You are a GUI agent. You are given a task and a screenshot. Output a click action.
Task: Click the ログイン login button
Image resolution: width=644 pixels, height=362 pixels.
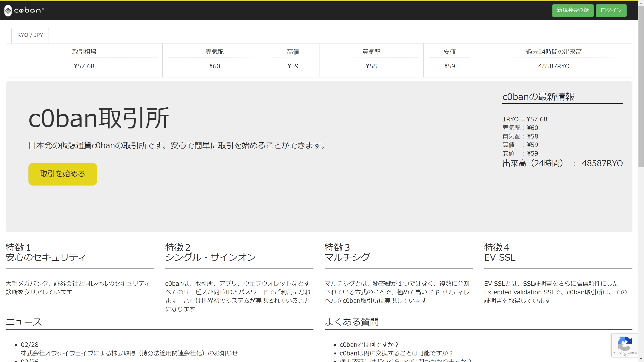pos(611,11)
